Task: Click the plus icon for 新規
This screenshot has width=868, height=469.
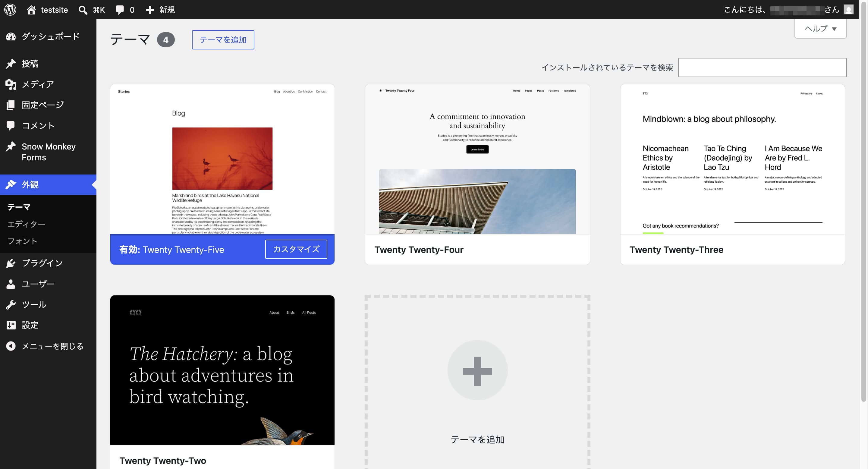Action: (x=150, y=10)
